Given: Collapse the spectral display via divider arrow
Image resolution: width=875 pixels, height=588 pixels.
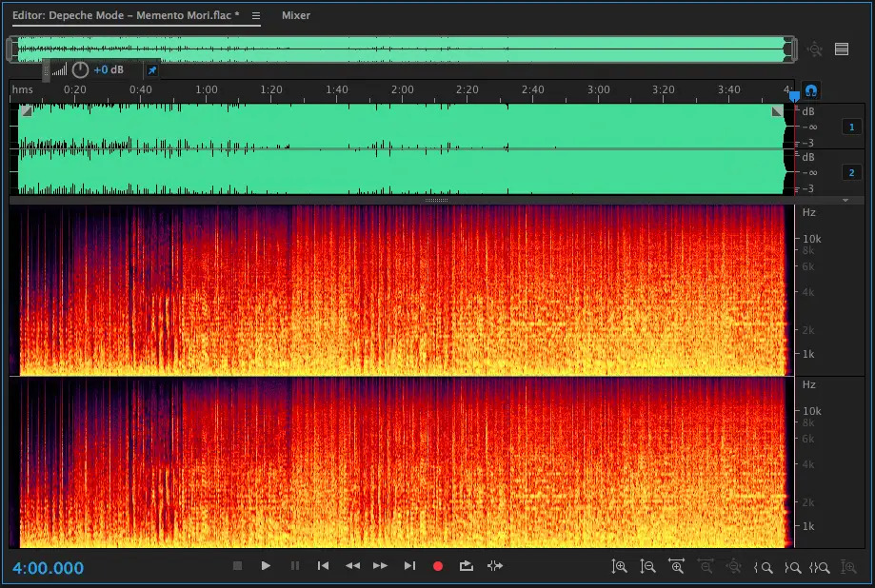Looking at the screenshot, I should click(x=845, y=201).
